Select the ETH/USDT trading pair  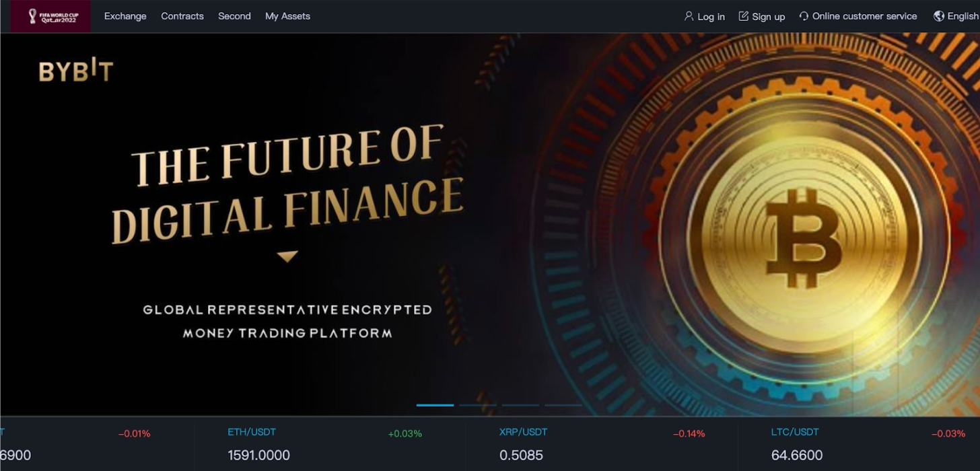click(252, 432)
